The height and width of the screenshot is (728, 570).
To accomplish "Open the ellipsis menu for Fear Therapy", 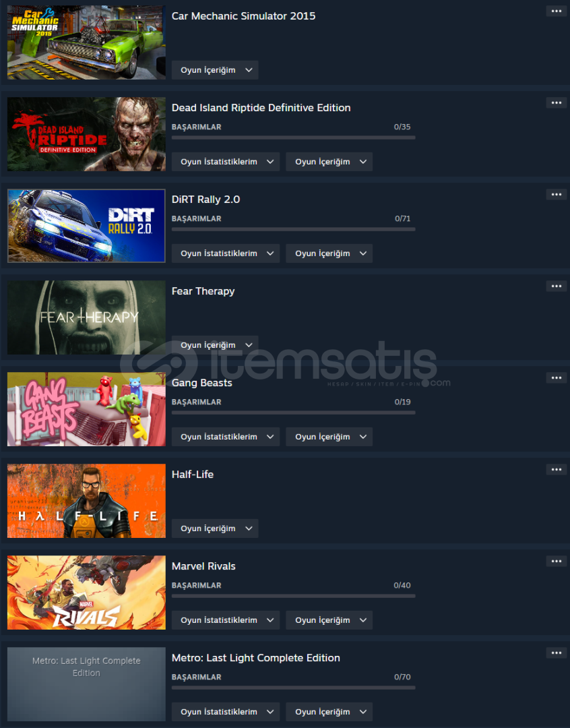I will pos(556,286).
